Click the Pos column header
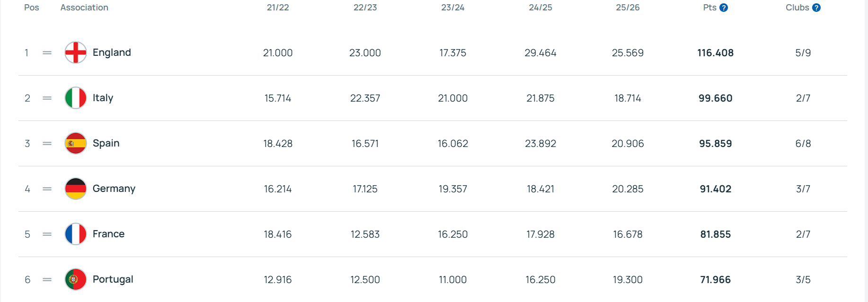Viewport: 868px width, 302px height. pos(32,8)
